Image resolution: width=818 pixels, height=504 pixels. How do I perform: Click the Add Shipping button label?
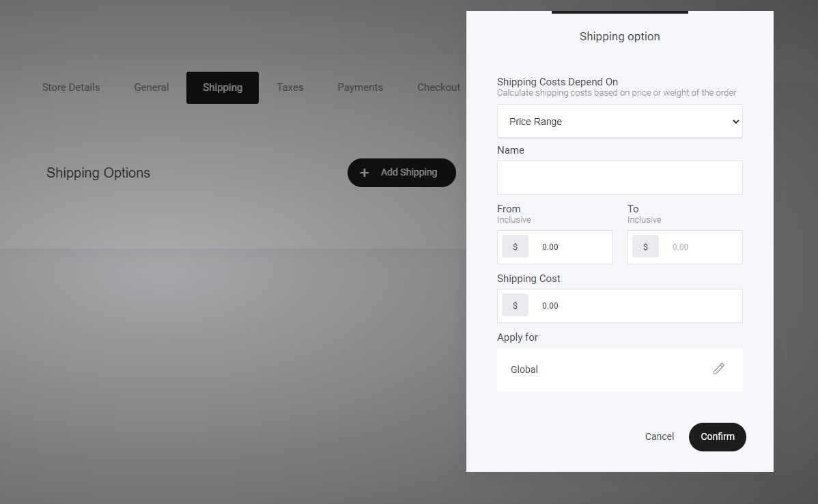point(408,172)
